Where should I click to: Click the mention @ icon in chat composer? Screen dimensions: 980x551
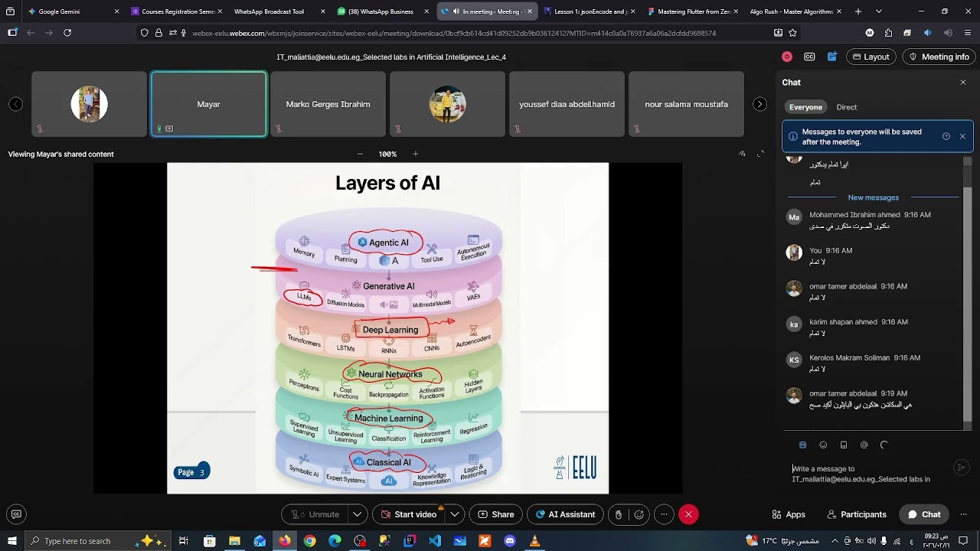[x=864, y=445]
